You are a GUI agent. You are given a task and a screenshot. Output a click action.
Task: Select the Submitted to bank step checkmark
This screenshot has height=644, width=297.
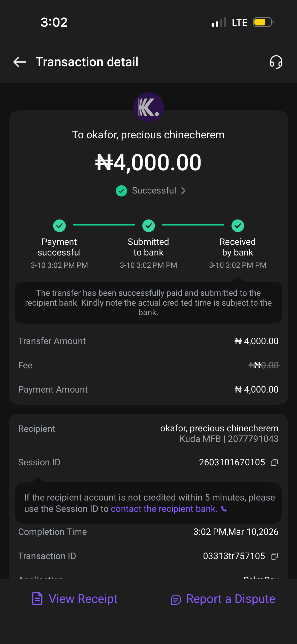(149, 226)
